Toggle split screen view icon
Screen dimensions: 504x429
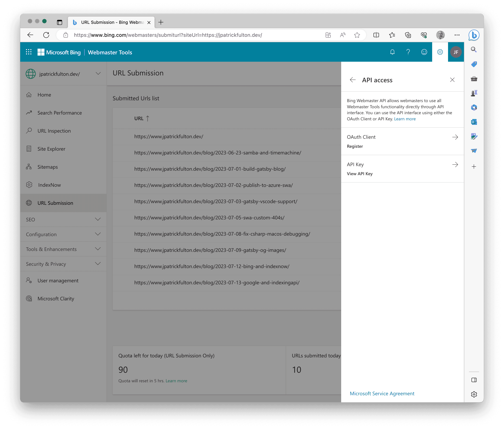(376, 35)
